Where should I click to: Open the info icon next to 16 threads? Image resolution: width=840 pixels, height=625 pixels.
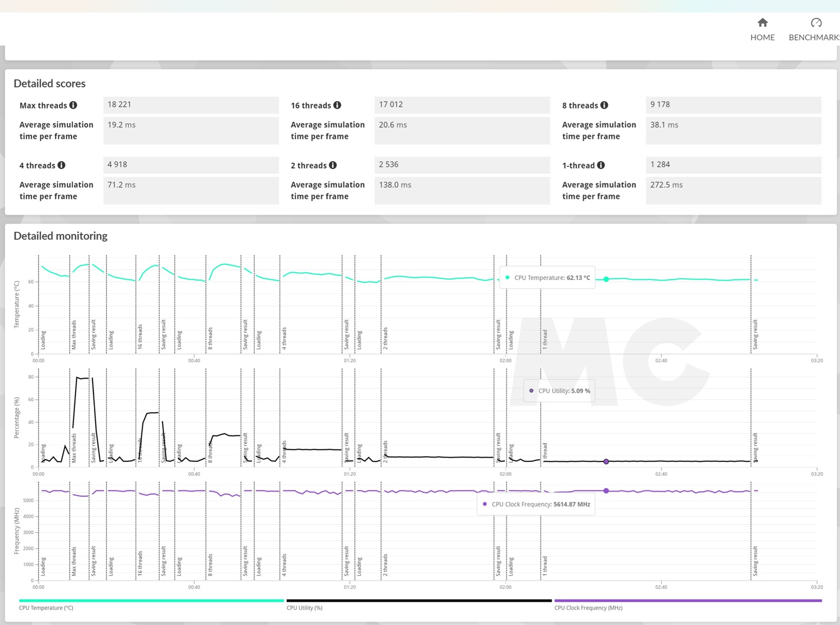(337, 105)
